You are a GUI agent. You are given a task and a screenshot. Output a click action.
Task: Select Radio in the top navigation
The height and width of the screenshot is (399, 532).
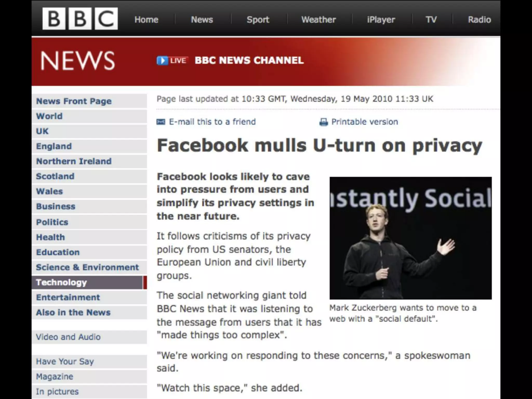pyautogui.click(x=479, y=19)
